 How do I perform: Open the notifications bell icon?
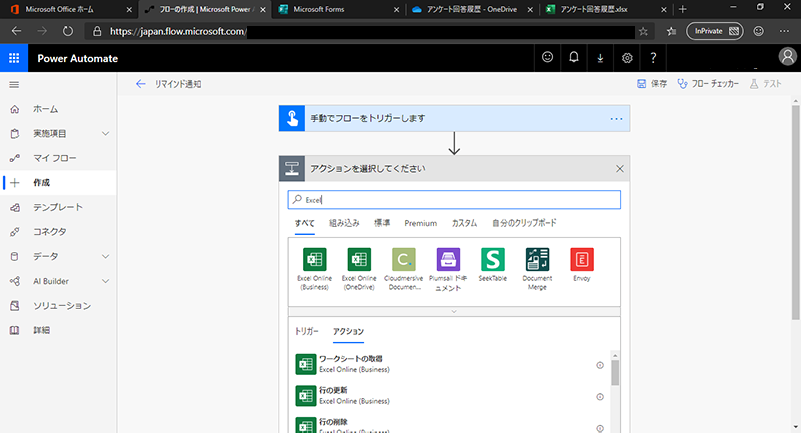coord(573,58)
